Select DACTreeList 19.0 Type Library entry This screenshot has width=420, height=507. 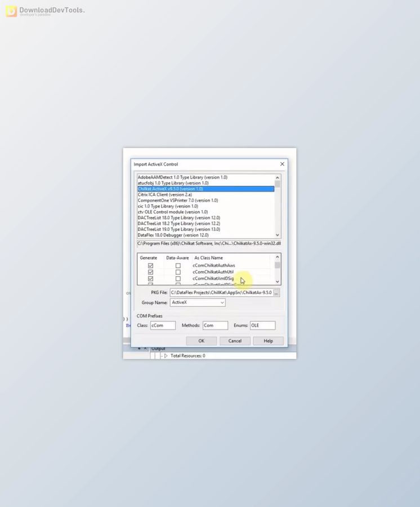206,230
